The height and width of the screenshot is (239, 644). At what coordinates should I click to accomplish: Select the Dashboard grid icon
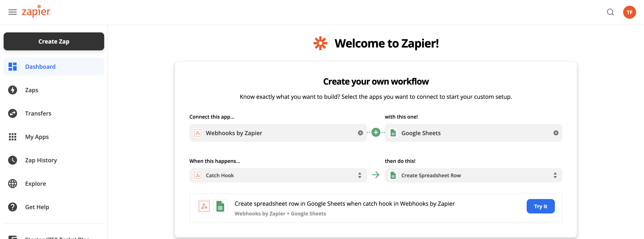tap(13, 67)
